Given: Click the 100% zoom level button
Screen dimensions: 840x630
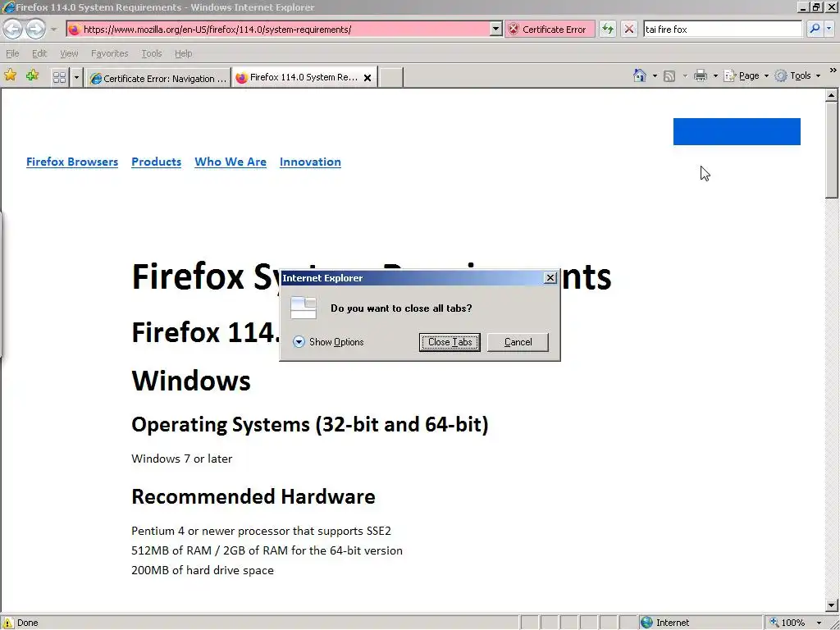Looking at the screenshot, I should point(787,623).
